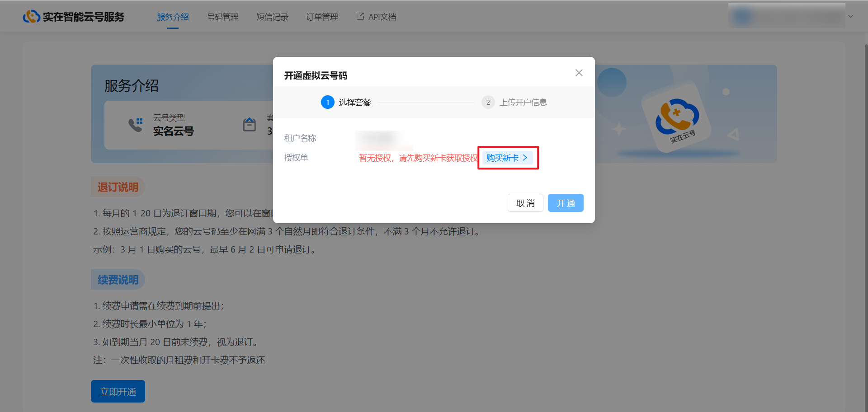Click the 立即开通 button
The height and width of the screenshot is (412, 868).
[x=118, y=391]
